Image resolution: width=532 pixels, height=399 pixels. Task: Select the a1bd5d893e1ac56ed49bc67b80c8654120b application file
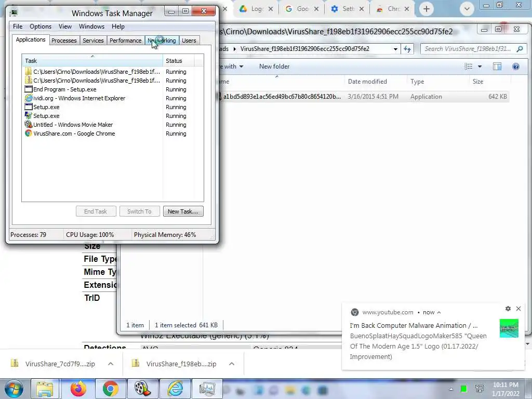click(363, 97)
